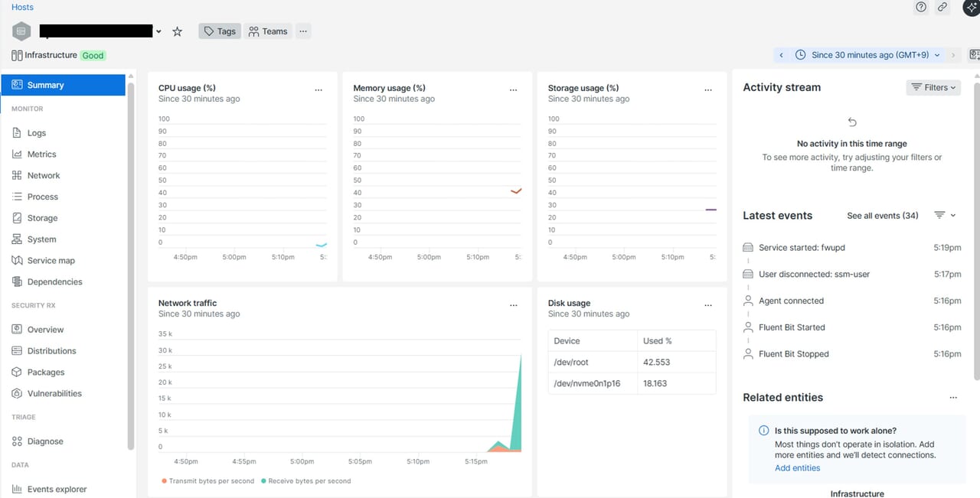Expand the Filters dropdown in Activity stream
980x498 pixels.
933,88
